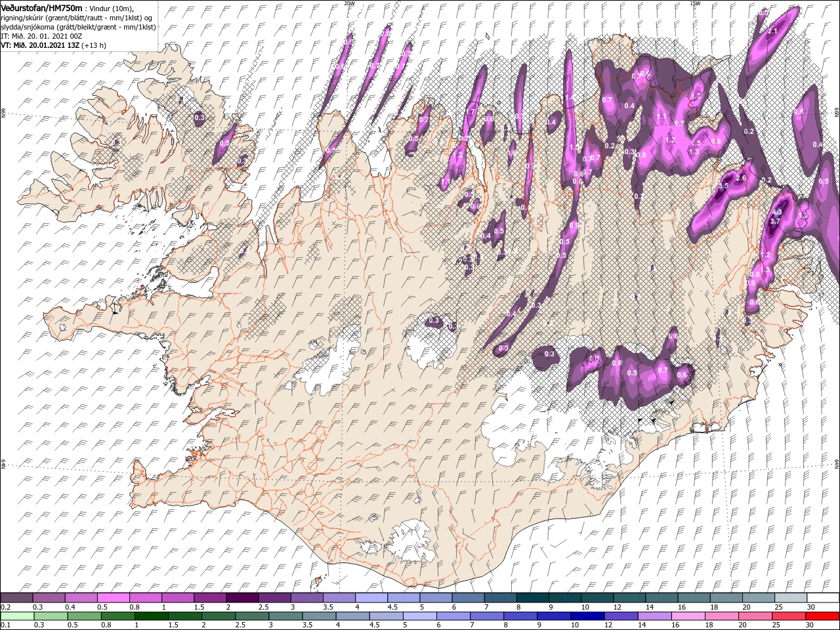Click the '4.5' label on the upper snow scale

coord(392,607)
